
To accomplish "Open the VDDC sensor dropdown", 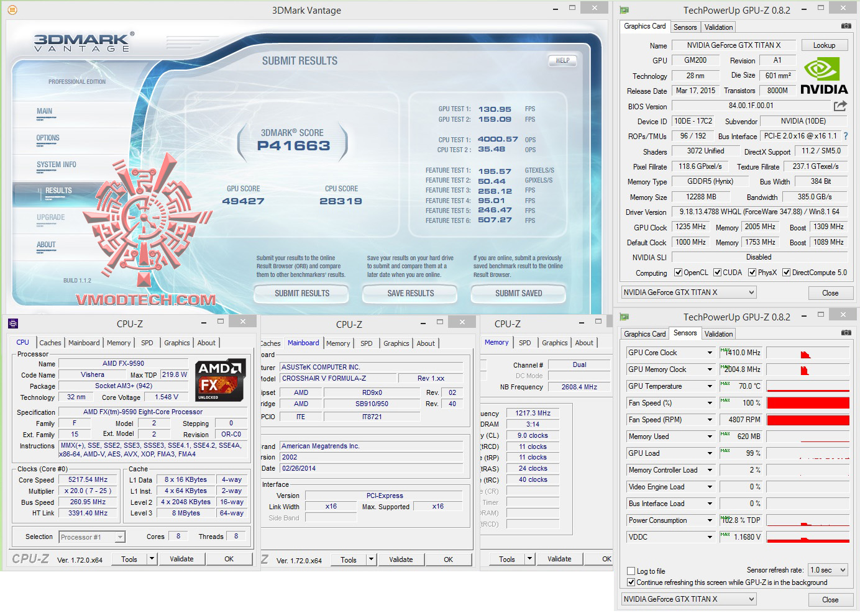I will pyautogui.click(x=710, y=537).
